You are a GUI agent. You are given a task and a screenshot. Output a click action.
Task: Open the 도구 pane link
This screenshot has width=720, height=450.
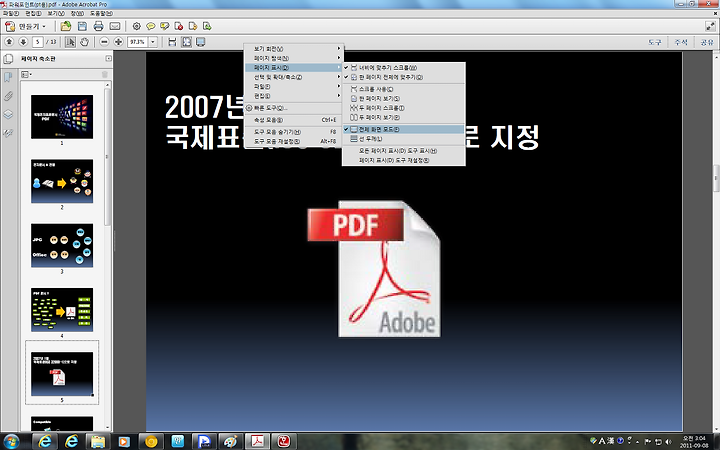point(654,42)
